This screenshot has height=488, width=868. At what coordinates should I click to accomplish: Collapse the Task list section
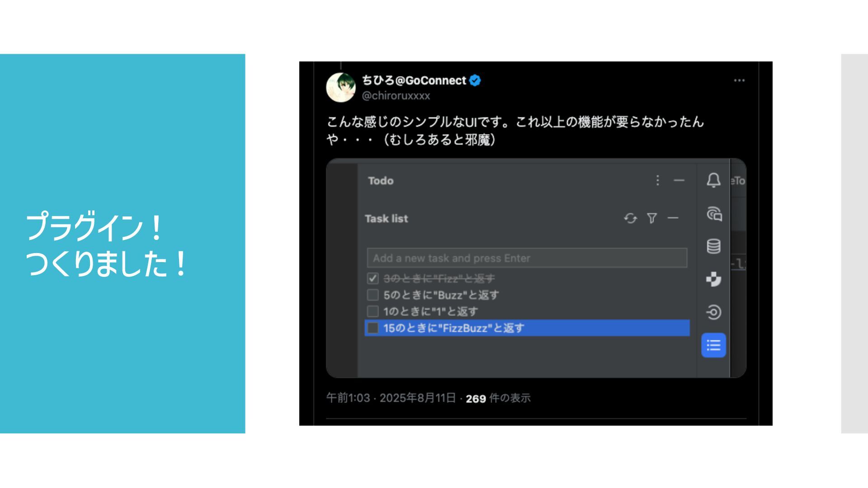coord(673,218)
